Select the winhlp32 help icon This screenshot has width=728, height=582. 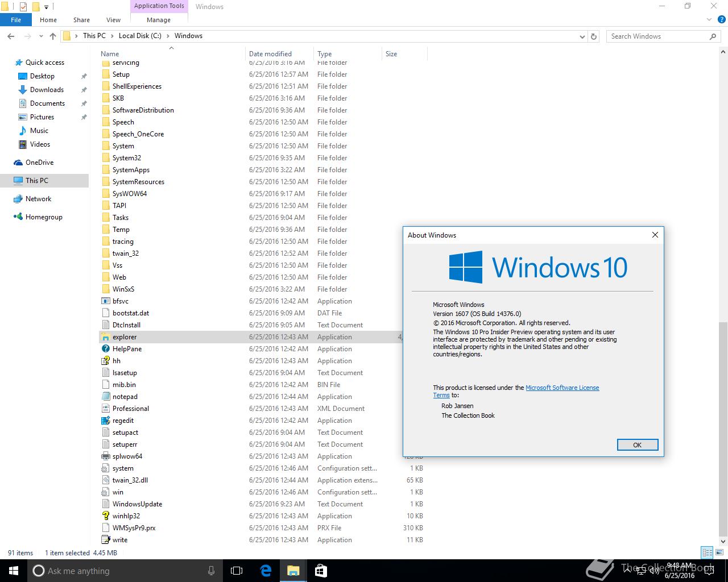pyautogui.click(x=105, y=516)
